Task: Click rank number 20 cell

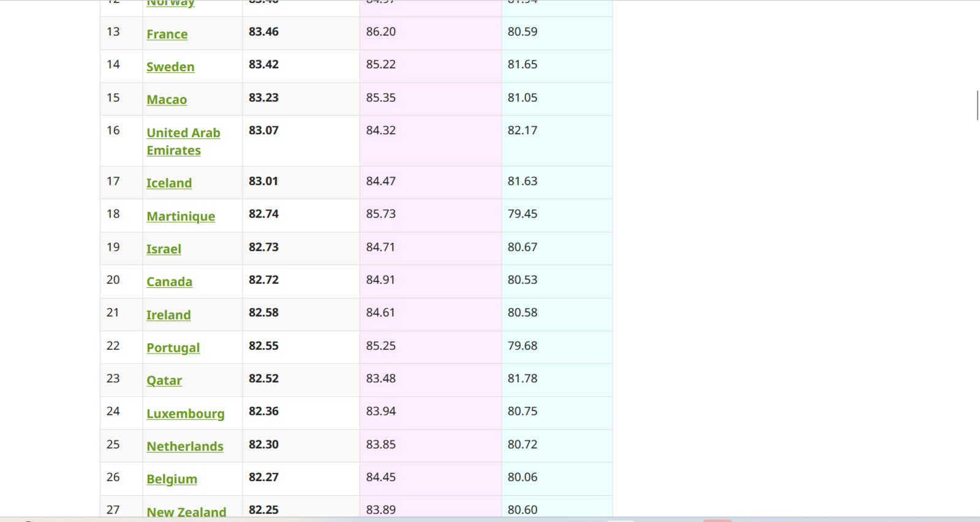Action: (x=121, y=281)
